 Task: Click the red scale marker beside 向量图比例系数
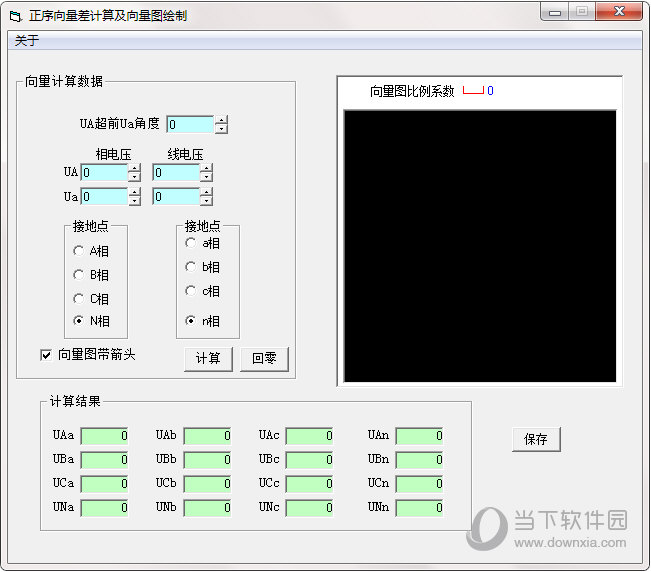coord(473,90)
